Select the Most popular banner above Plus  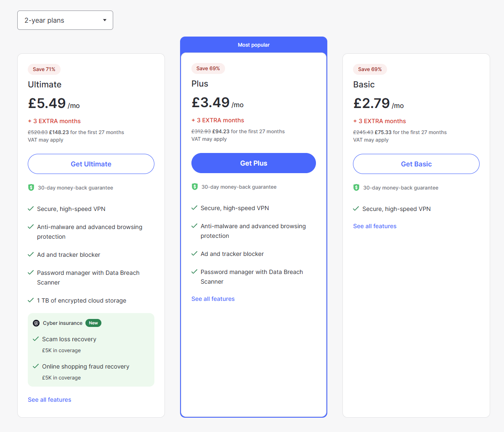point(254,45)
